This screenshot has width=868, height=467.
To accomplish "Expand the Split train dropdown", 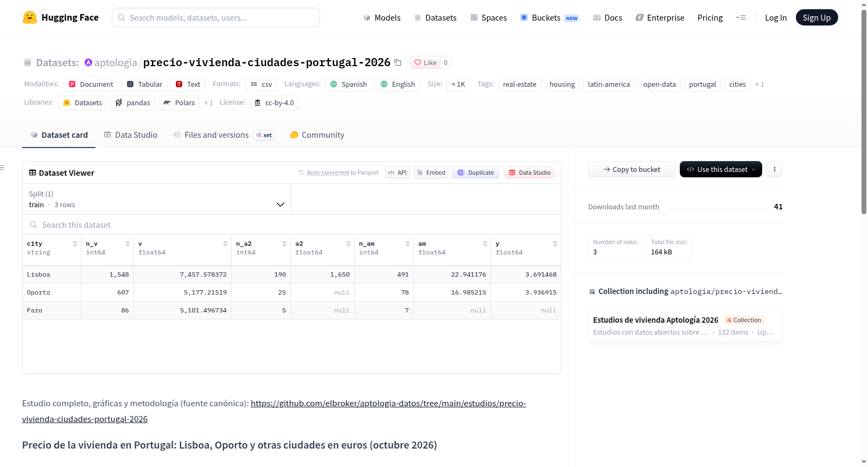I will tap(157, 199).
